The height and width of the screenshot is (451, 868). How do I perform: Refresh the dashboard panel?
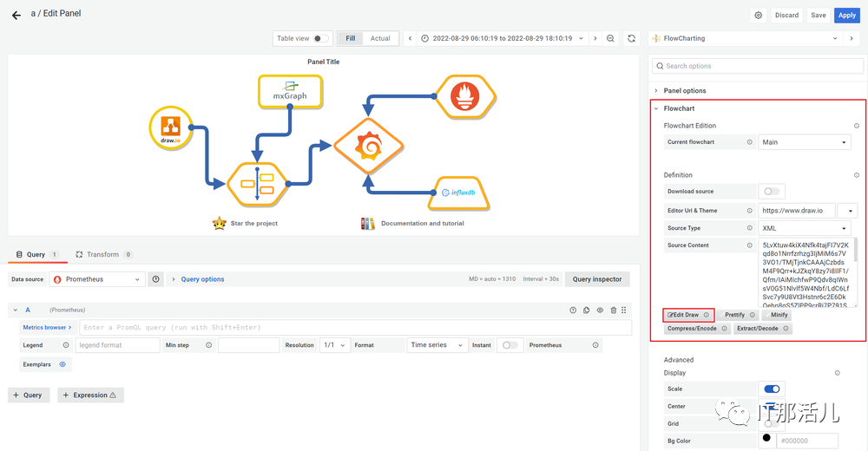click(x=631, y=39)
